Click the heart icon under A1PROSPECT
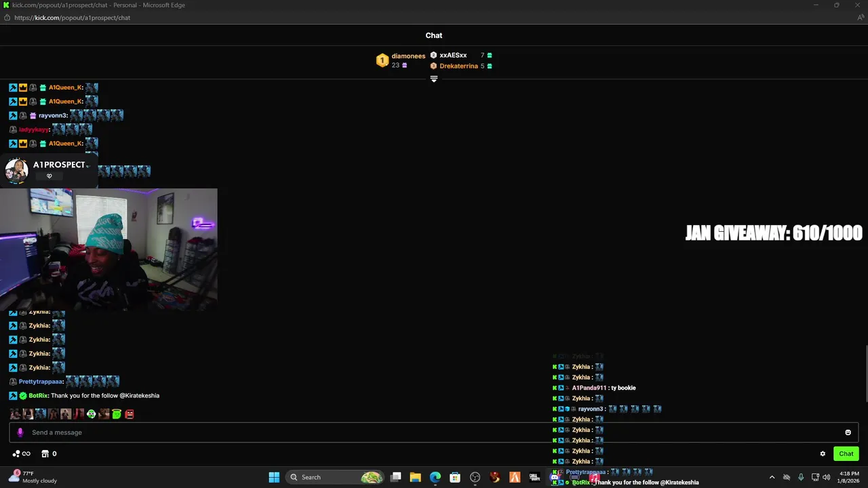 coord(49,176)
